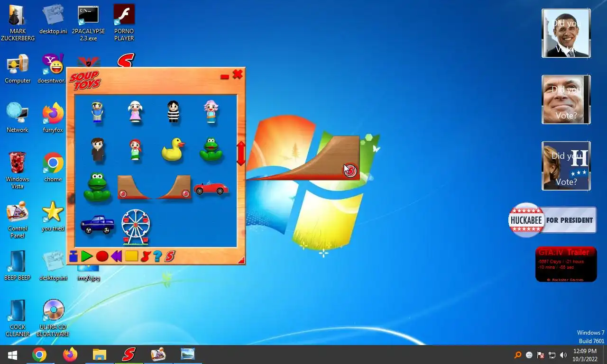The width and height of the screenshot is (607, 364).
Task: Click the Soup Toys logo in toy box header
Action: (x=85, y=81)
